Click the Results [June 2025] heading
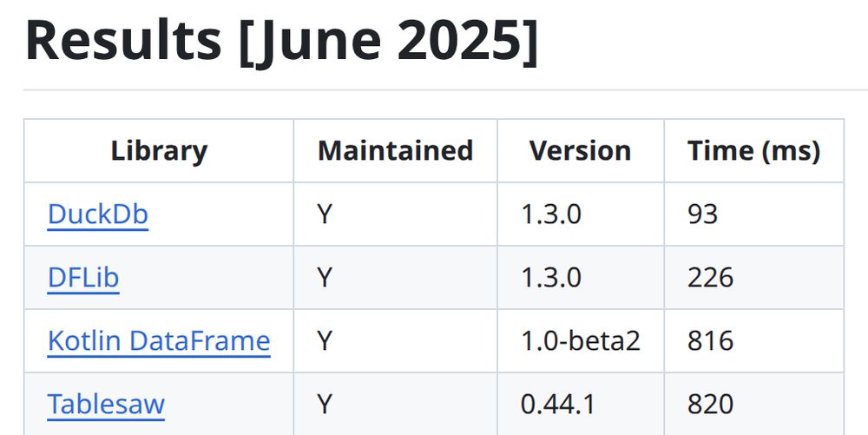Screen dimensions: 868x435 281,42
